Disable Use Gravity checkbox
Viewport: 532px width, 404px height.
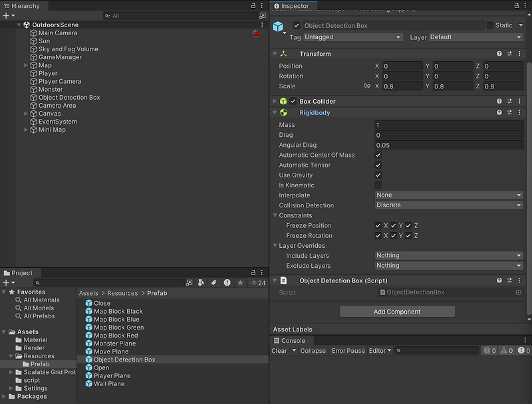[x=378, y=175]
